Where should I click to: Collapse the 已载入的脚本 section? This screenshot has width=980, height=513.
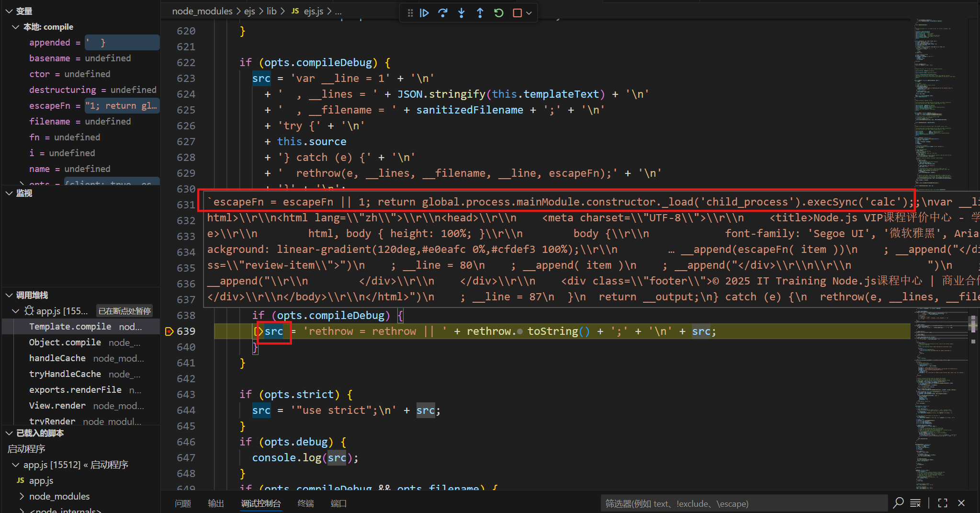[9, 433]
